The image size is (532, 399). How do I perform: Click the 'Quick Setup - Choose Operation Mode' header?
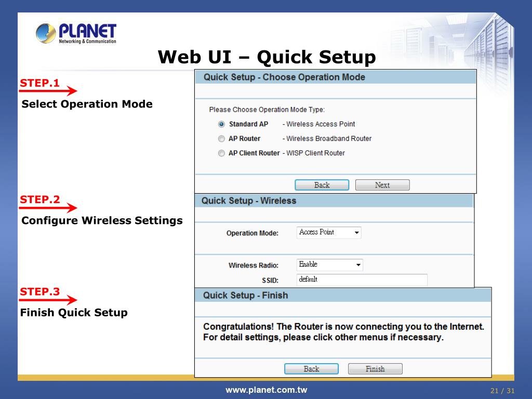(x=284, y=77)
